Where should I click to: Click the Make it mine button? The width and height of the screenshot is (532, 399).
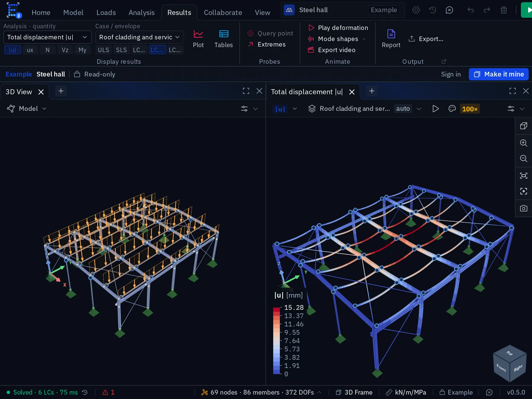pyautogui.click(x=499, y=74)
